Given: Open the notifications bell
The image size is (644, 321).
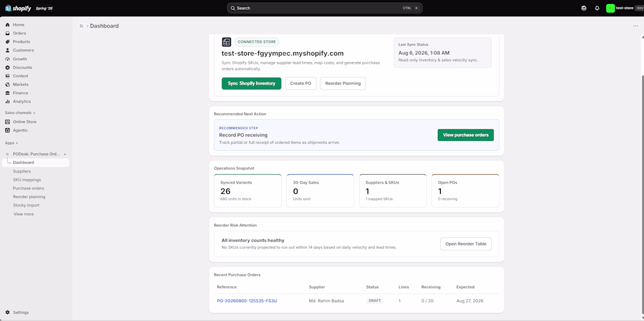Looking at the screenshot, I should 597,8.
